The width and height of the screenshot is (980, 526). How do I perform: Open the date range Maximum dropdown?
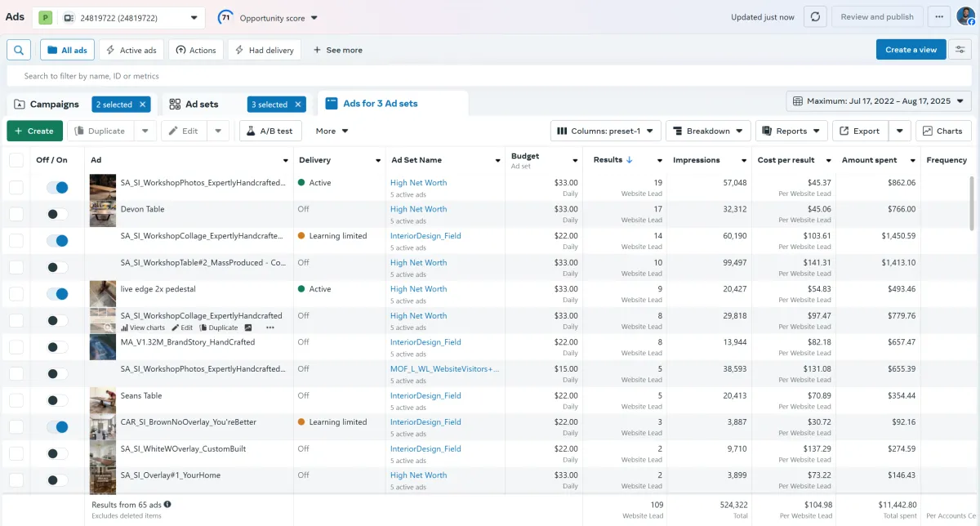[x=879, y=101]
